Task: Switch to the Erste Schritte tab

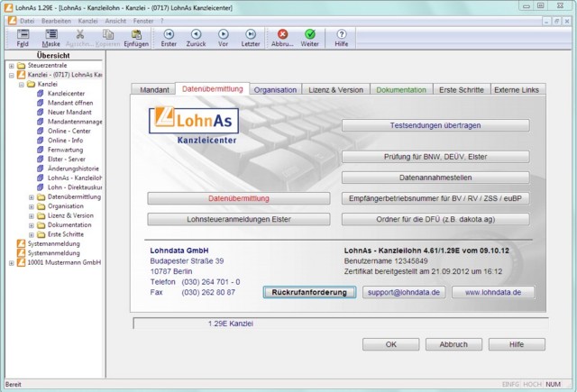Action: pos(462,90)
